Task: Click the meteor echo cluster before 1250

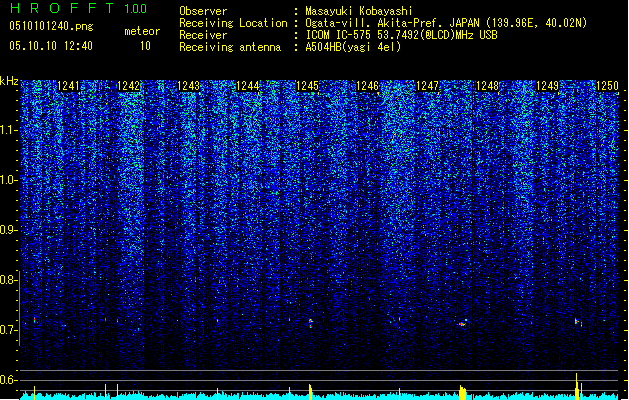Action: pos(578,322)
